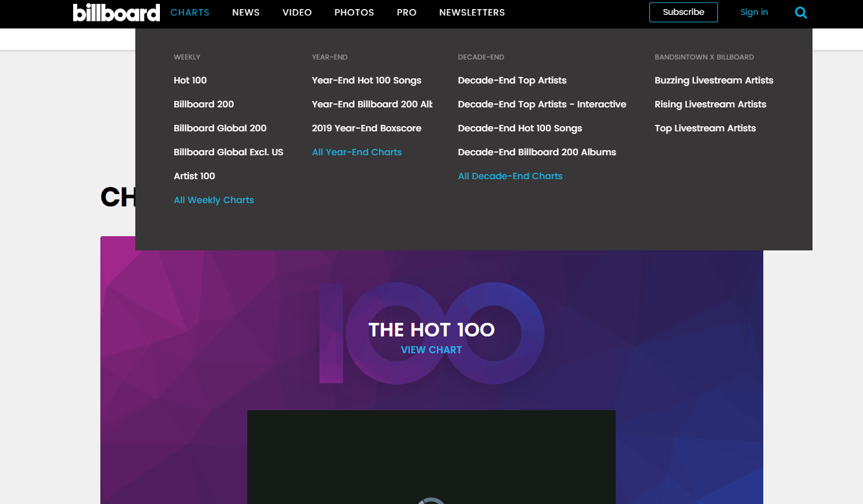This screenshot has height=504, width=863.
Task: Open the NEWS menu
Action: click(x=246, y=12)
